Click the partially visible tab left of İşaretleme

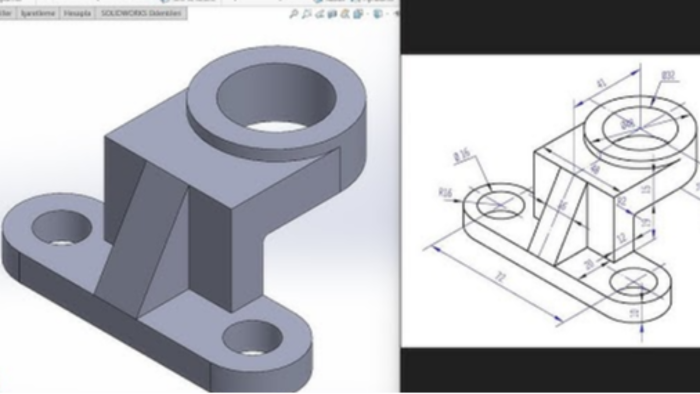8,13
